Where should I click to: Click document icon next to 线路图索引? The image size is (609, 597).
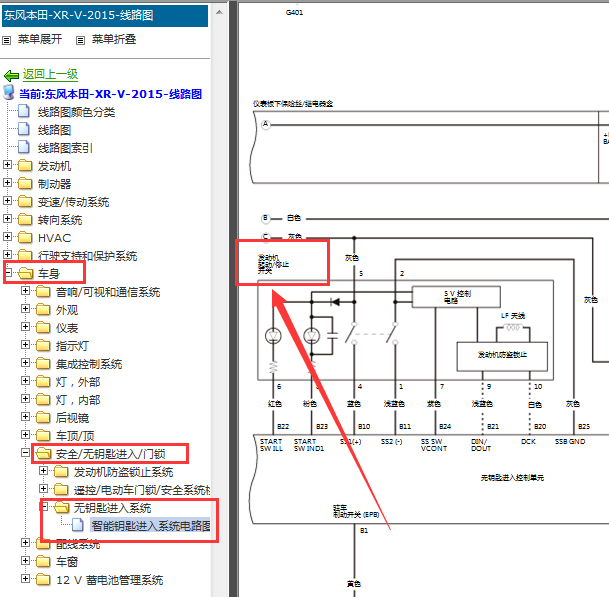(24, 147)
